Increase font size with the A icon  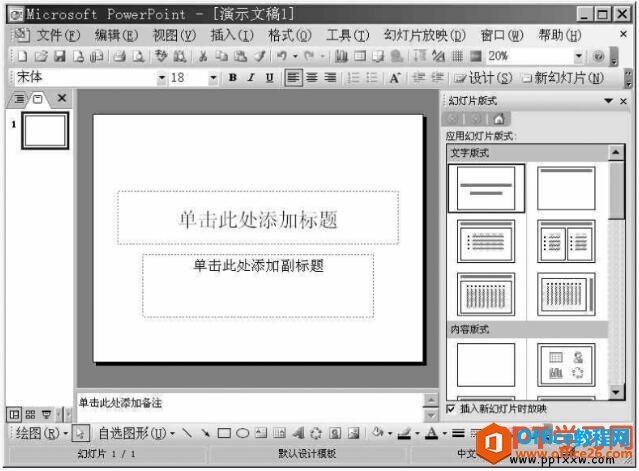[x=394, y=77]
